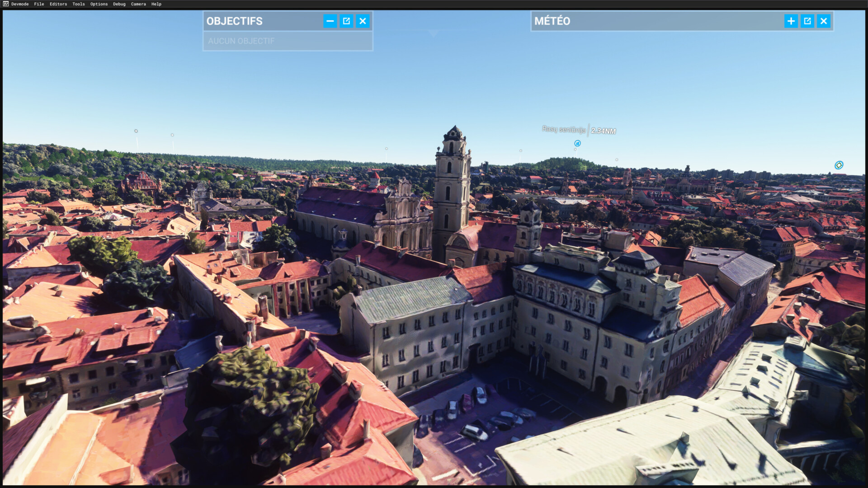The height and width of the screenshot is (488, 868).
Task: Close the OBJECTIFS panel
Action: tap(363, 21)
